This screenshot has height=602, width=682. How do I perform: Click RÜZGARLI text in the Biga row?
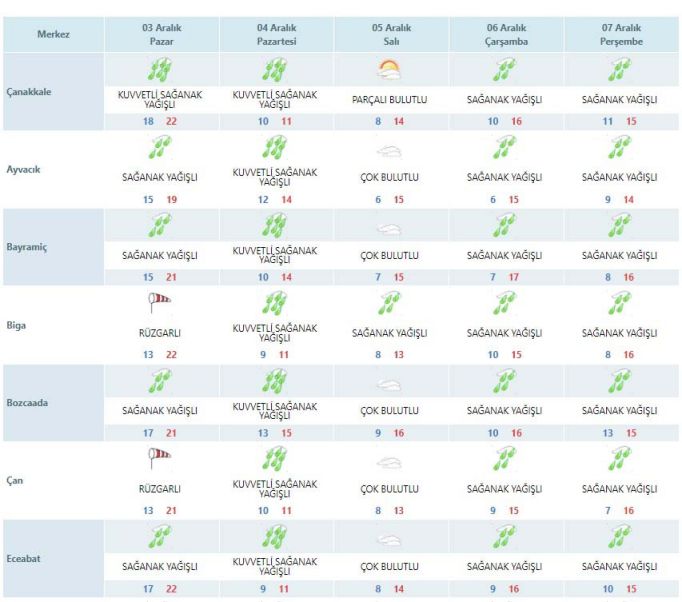pos(160,333)
